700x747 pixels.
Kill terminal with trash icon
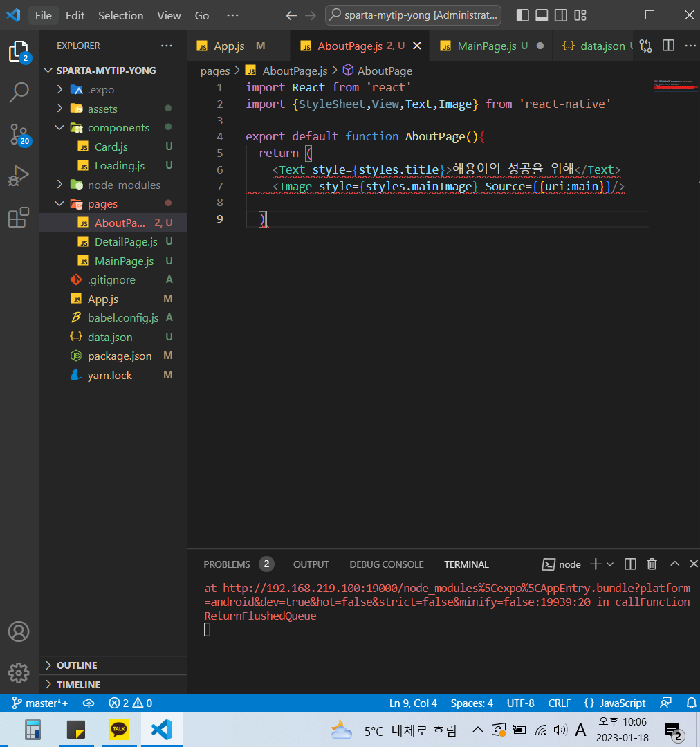[652, 564]
